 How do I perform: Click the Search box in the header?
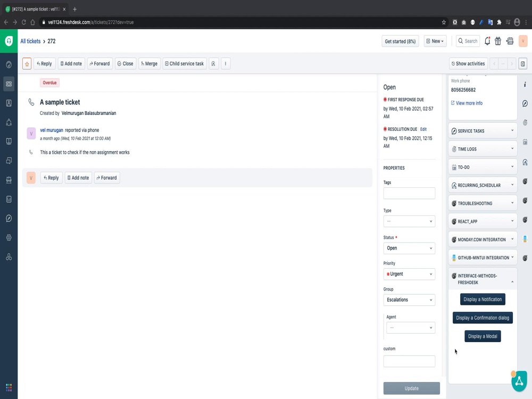[x=468, y=41]
